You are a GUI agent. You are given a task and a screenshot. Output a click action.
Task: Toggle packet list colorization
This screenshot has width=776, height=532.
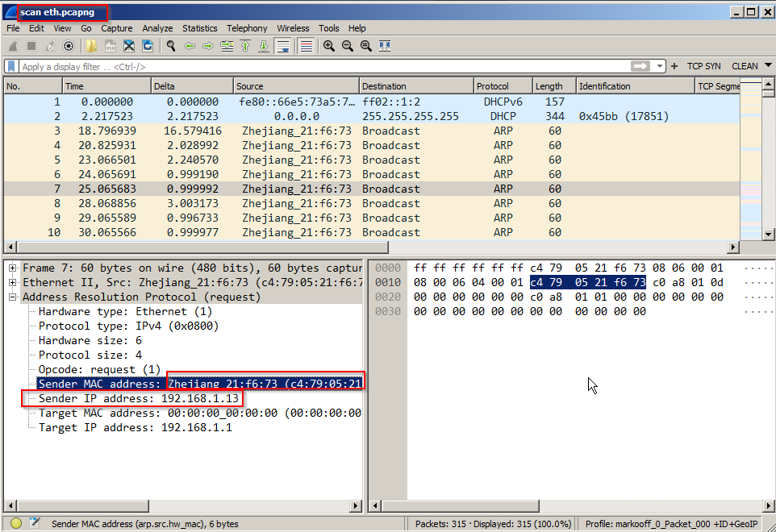pyautogui.click(x=306, y=46)
